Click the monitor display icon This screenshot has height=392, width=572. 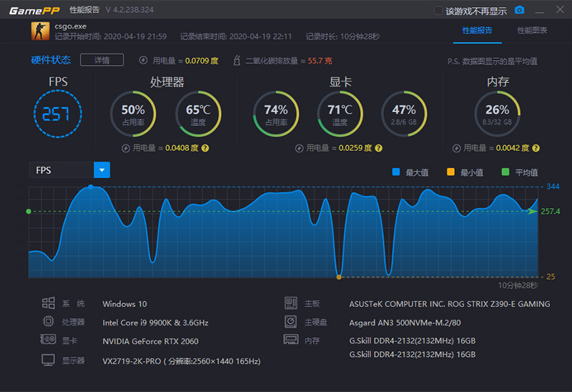coord(48,361)
